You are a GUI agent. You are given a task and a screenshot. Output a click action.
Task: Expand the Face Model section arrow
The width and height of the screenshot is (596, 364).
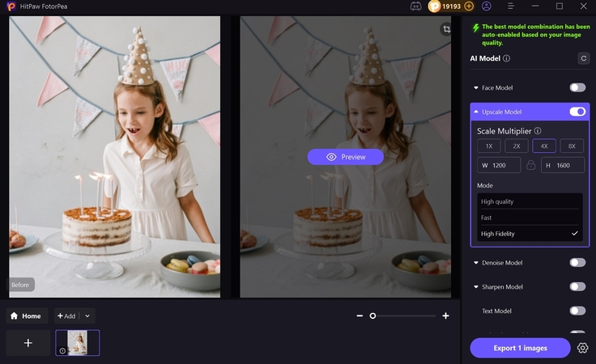point(476,87)
